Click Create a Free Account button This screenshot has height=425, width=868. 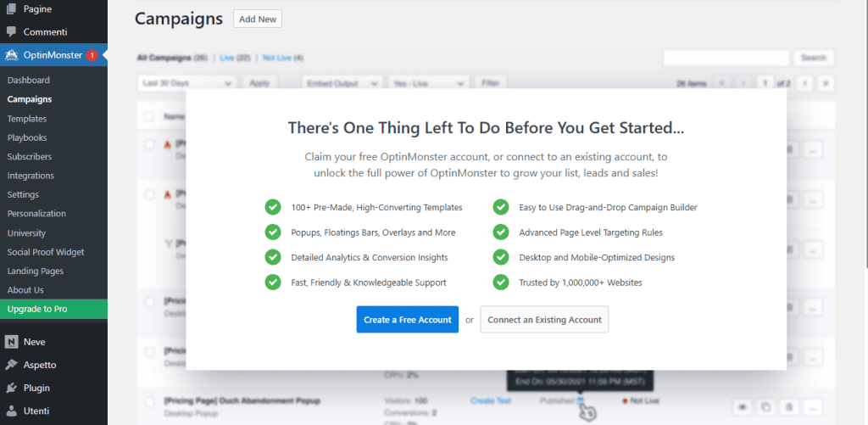tap(408, 320)
